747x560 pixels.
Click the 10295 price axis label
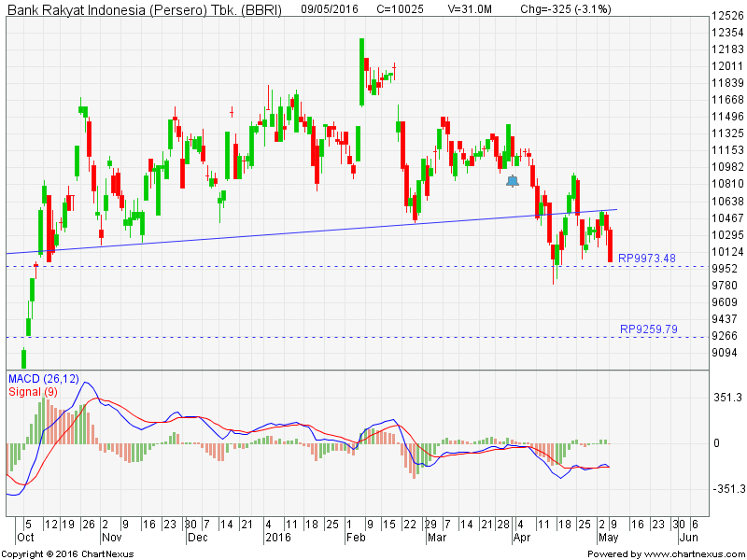[x=727, y=235]
